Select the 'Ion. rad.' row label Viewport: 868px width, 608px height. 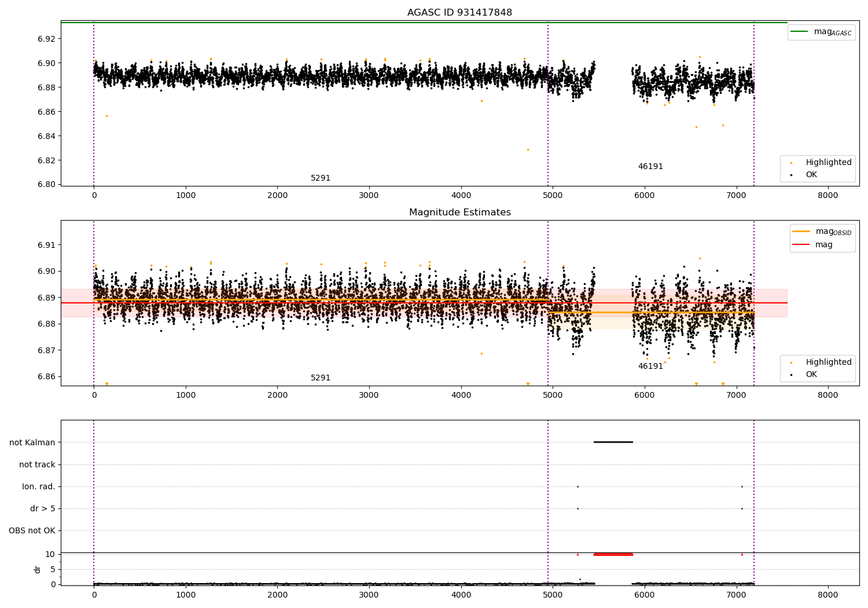click(39, 486)
